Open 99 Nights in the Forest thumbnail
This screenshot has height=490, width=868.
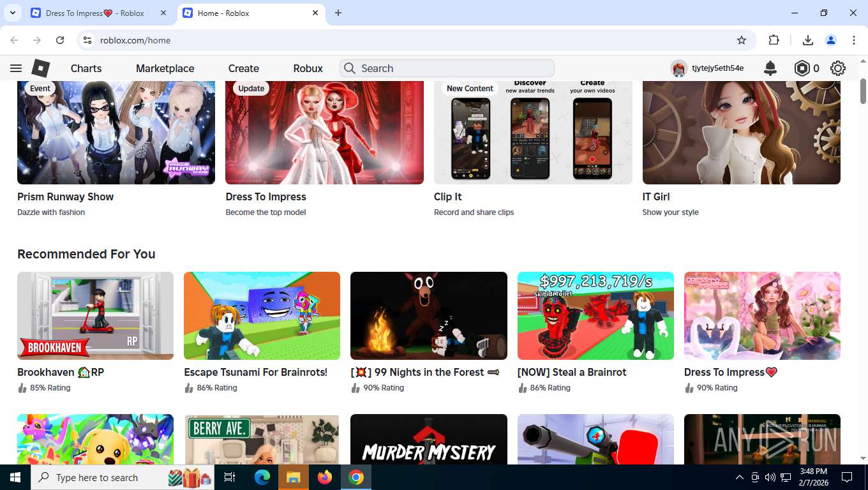(429, 316)
